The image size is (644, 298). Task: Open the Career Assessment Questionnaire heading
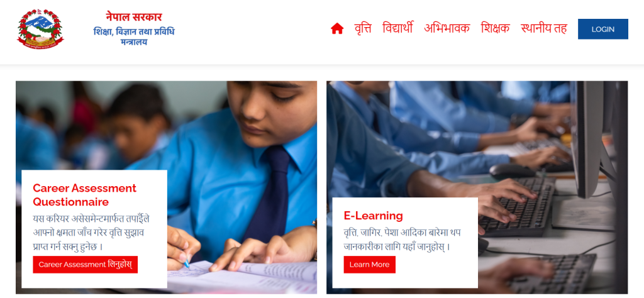coord(85,195)
